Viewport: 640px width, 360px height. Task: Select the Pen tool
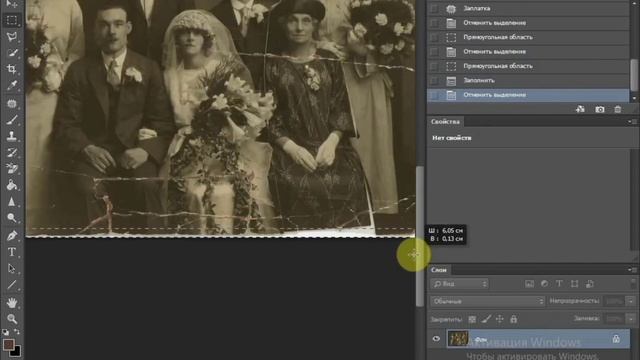tap(12, 236)
